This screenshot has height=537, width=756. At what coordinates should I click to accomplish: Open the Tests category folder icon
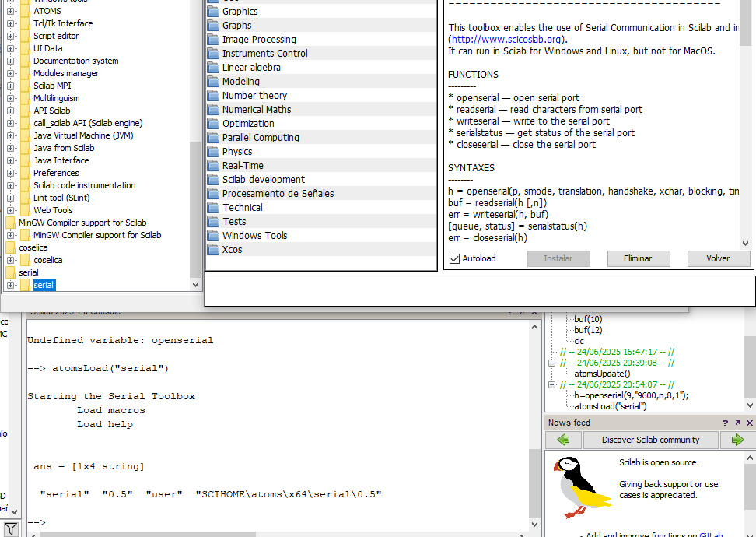(213, 222)
